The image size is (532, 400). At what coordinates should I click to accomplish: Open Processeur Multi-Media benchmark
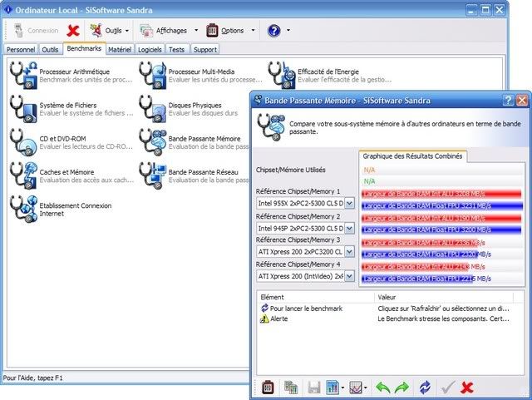tap(201, 76)
